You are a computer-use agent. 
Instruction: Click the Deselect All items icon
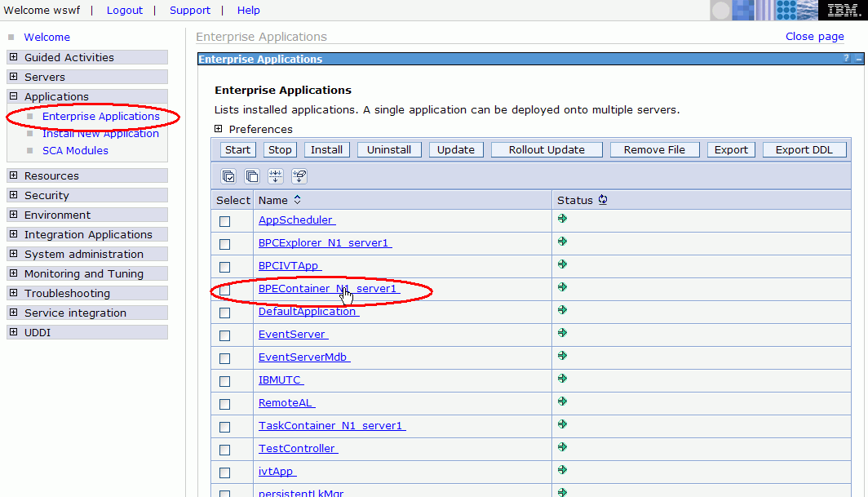click(x=252, y=176)
